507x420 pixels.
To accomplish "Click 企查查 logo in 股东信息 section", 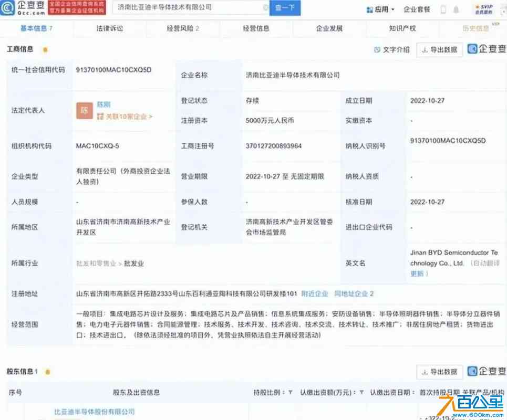I will coord(487,372).
